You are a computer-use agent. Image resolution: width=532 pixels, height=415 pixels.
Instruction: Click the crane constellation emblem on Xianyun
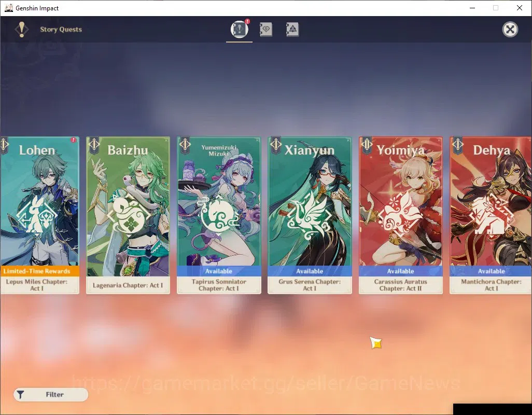pyautogui.click(x=310, y=215)
